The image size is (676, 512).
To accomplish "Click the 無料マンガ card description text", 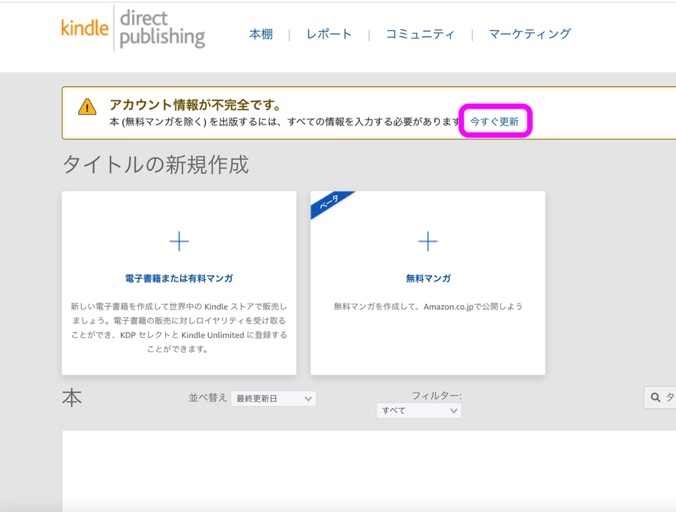I will tap(428, 306).
